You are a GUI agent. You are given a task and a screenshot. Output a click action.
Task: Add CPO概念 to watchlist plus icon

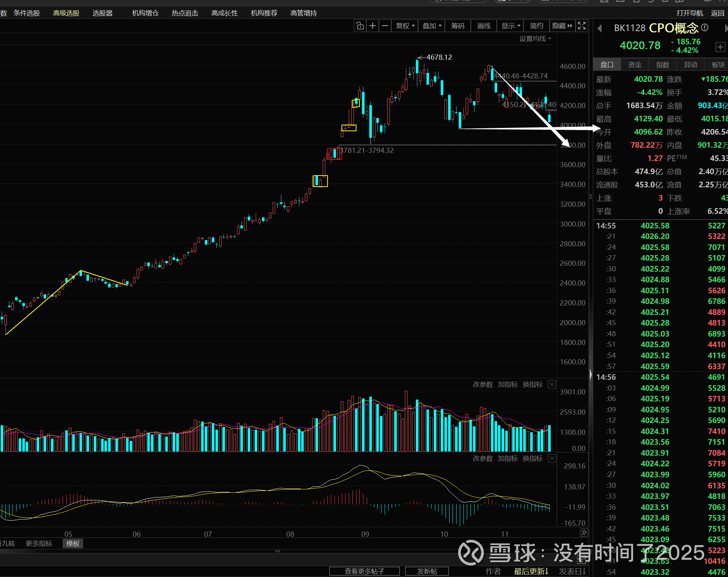(x=720, y=47)
